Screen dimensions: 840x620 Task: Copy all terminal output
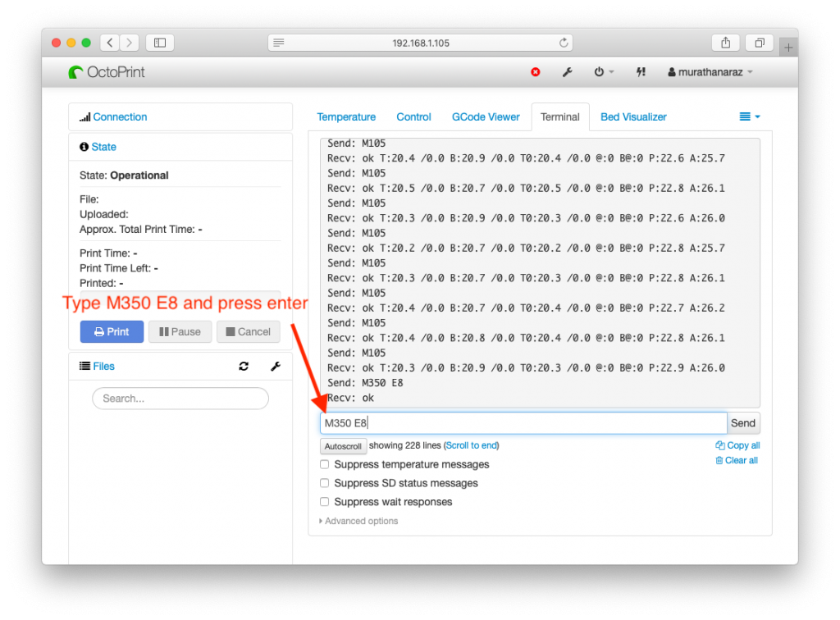(737, 445)
